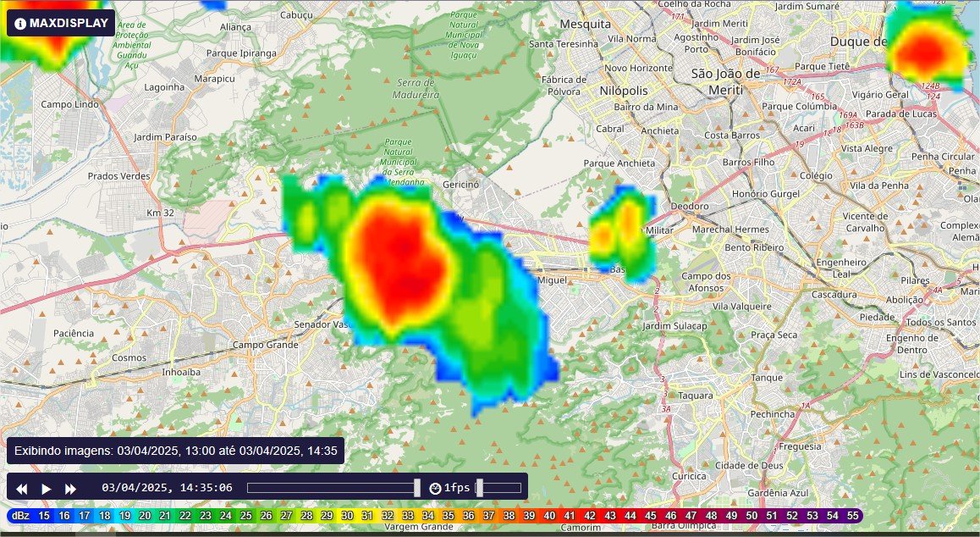980x537 pixels.
Task: Click the 30 dBz yellow legend swatch
Action: point(347,515)
